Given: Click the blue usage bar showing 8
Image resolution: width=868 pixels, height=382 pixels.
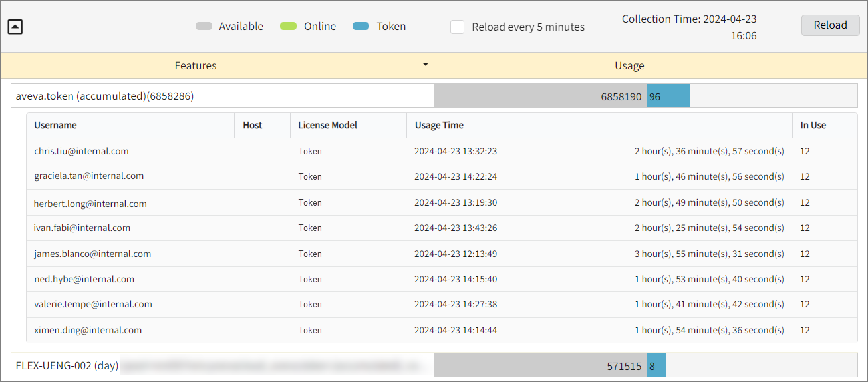Looking at the screenshot, I should (x=656, y=366).
